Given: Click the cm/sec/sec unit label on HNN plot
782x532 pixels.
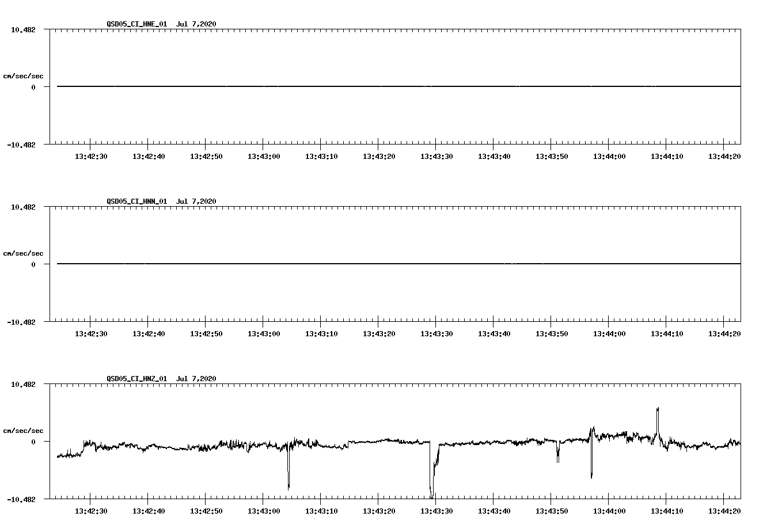Looking at the screenshot, I should pos(23,253).
